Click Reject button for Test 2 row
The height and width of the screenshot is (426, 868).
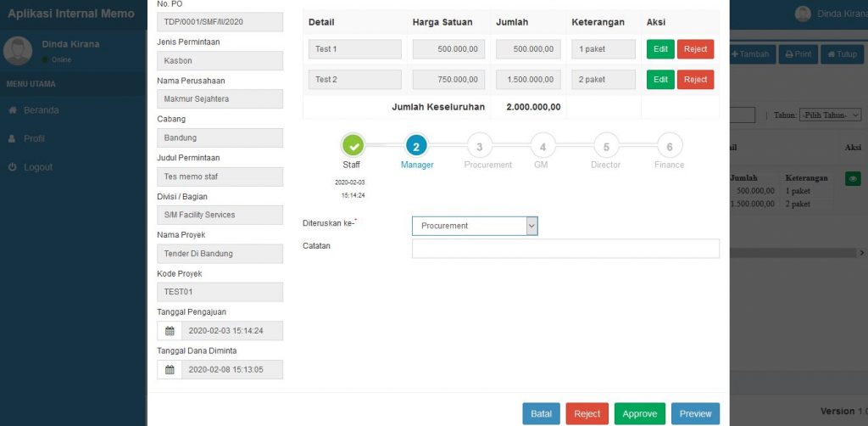695,80
